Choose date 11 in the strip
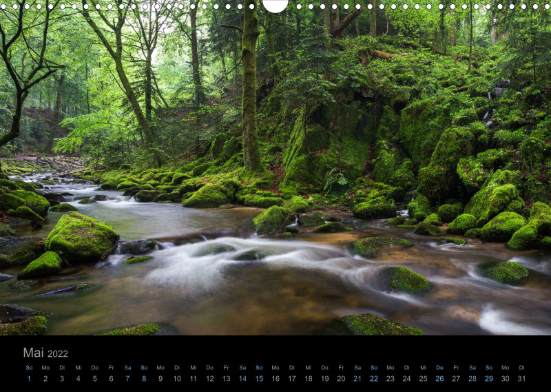The height and width of the screenshot is (392, 551). click(x=194, y=379)
